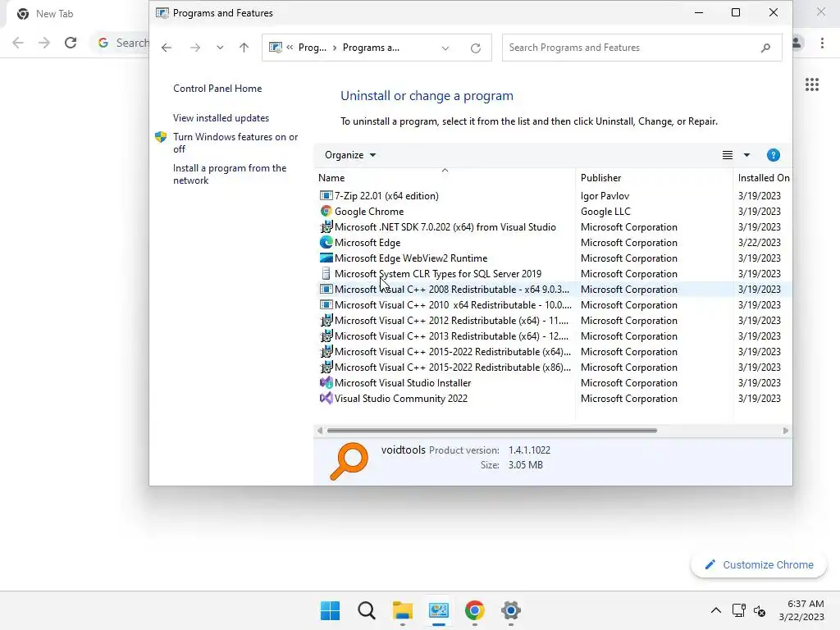Click the Visual C++ 2010 entry icon

click(326, 304)
